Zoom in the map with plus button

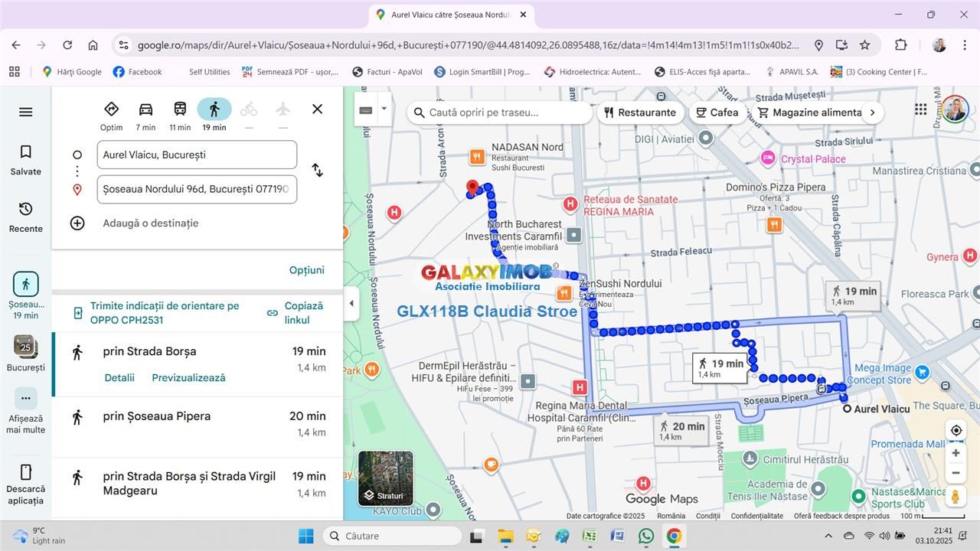955,453
